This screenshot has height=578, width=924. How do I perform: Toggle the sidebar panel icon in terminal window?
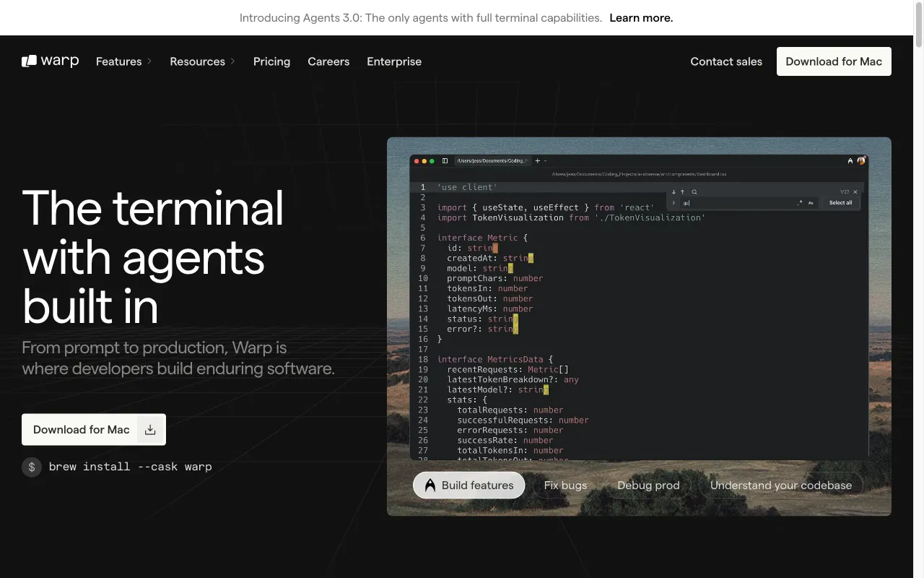tap(445, 161)
